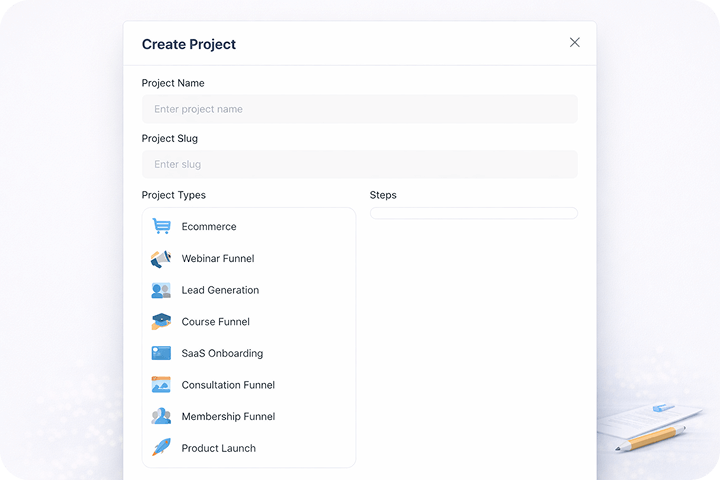Choose Membership Funnel text option

pos(228,417)
